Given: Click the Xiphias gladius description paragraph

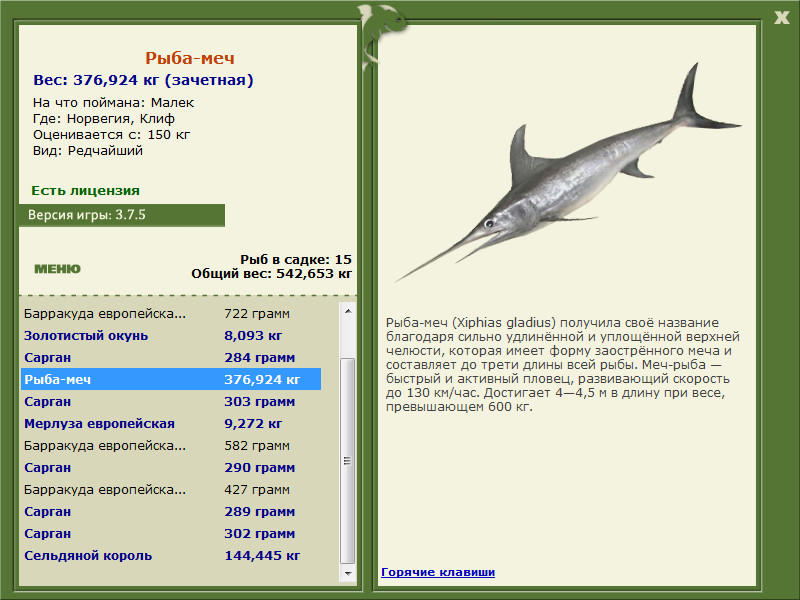Looking at the screenshot, I should pos(563,364).
